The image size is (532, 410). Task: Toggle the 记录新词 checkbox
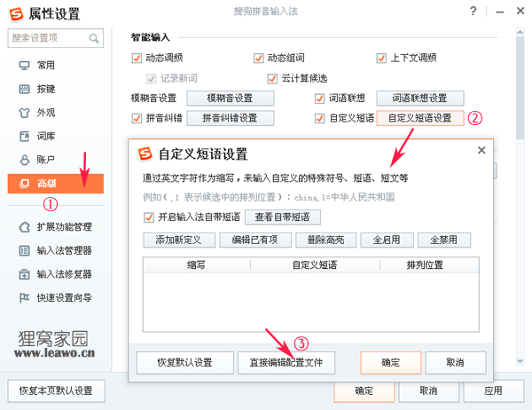[151, 78]
